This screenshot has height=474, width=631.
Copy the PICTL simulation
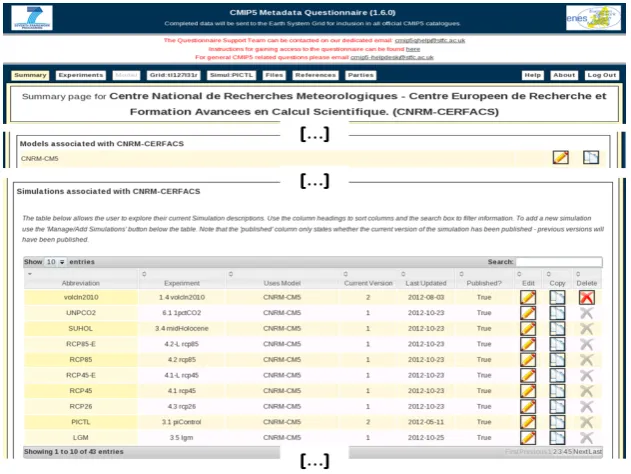pos(557,422)
